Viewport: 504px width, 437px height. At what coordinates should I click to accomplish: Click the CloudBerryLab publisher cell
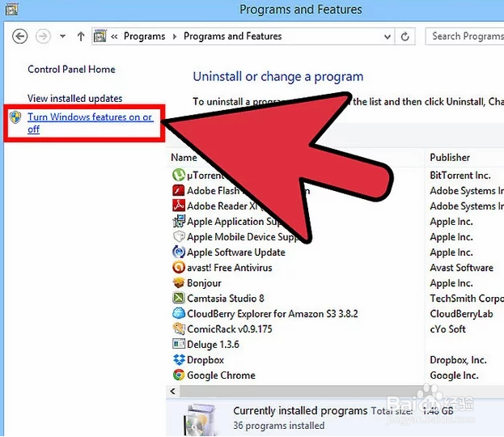(x=461, y=314)
